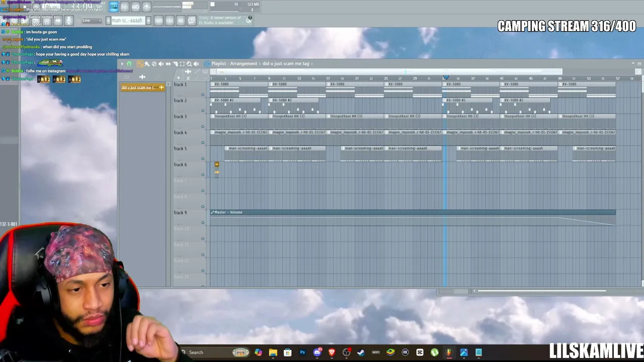This screenshot has height=362, width=644.
Task: Click bar 17 on the timeline ruler
Action: coord(328,78)
